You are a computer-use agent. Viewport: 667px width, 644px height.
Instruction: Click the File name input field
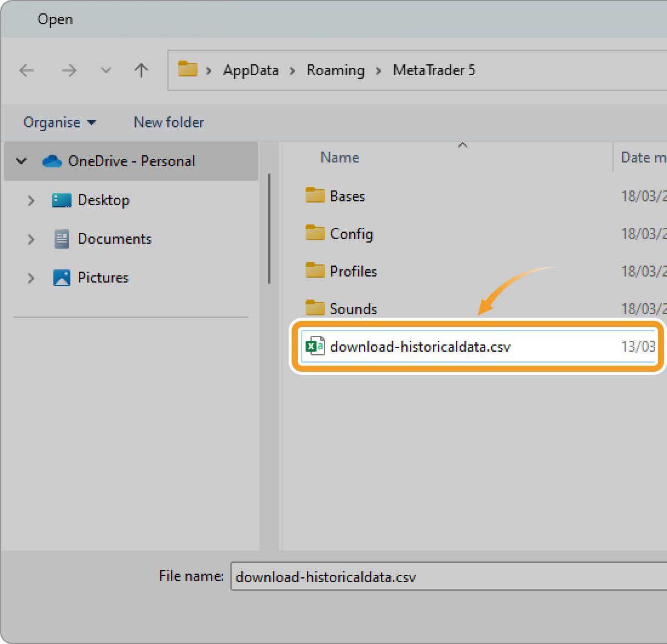[x=449, y=576]
